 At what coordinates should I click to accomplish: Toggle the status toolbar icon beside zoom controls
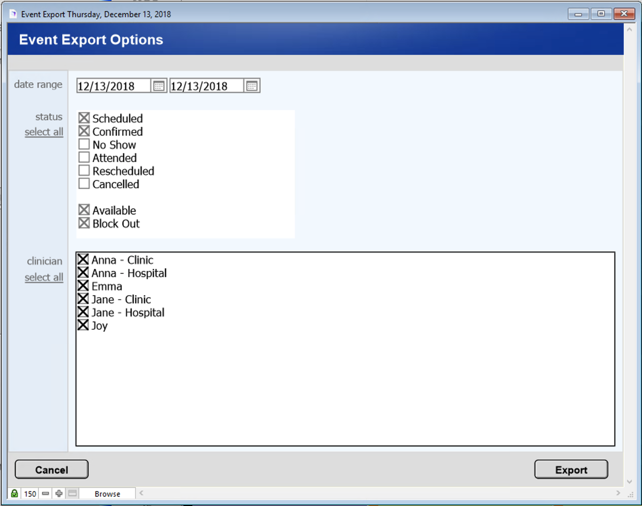tap(72, 494)
